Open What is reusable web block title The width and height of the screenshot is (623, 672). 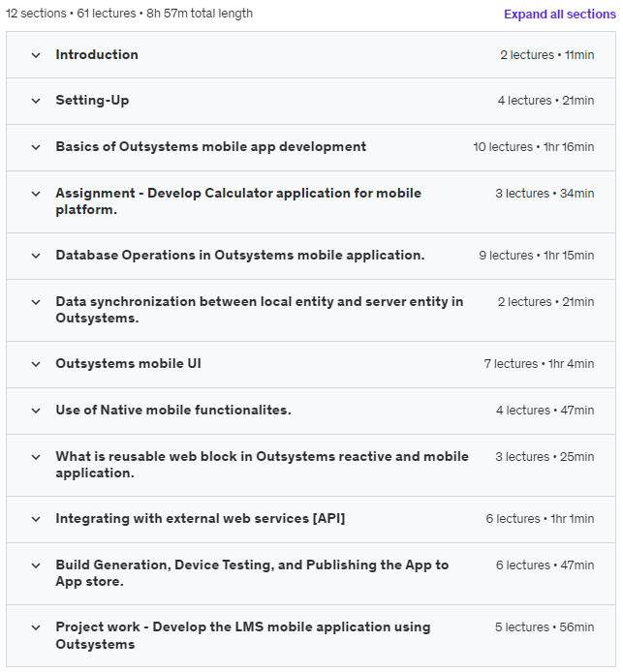pyautogui.click(x=262, y=465)
